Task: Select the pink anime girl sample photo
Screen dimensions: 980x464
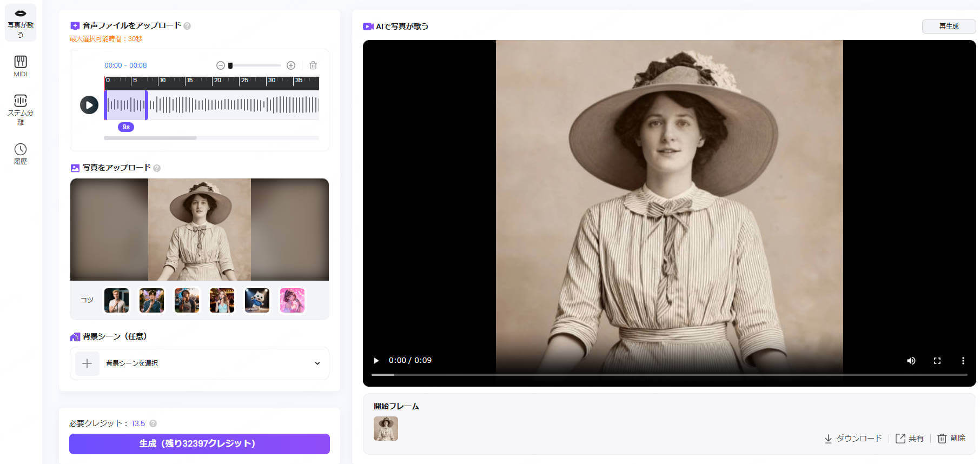Action: click(x=292, y=300)
